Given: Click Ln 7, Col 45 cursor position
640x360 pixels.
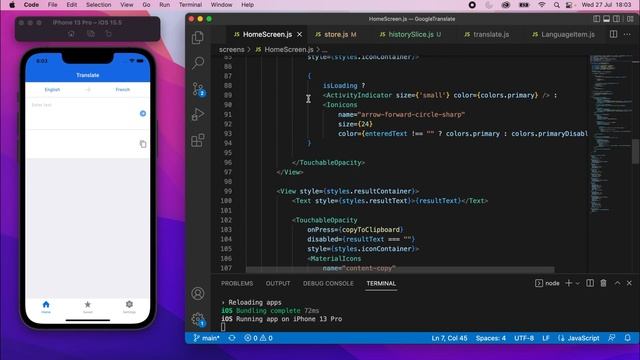Looking at the screenshot, I should (x=449, y=338).
